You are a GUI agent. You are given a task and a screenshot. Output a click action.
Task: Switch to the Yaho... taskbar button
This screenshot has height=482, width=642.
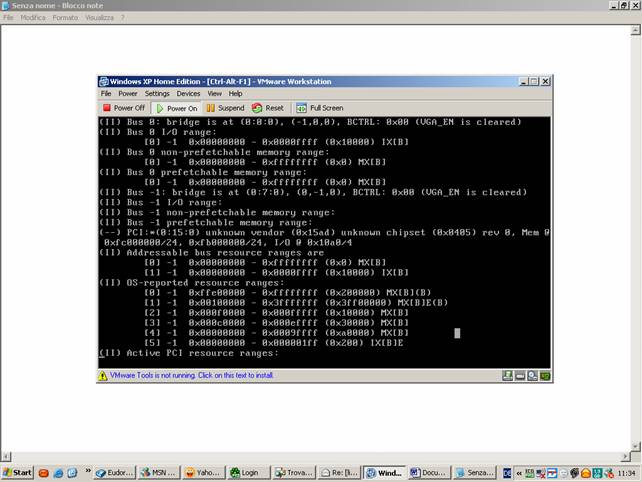pos(203,473)
